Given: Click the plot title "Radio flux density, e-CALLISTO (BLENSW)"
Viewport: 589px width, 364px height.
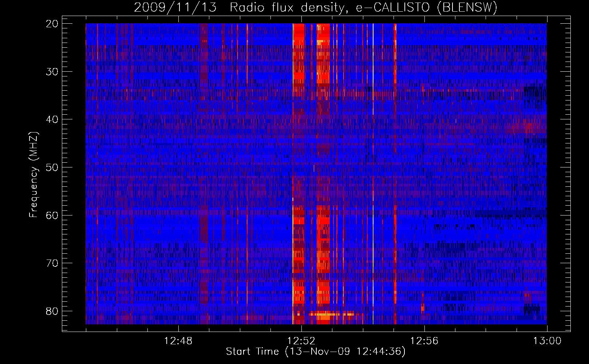Looking at the screenshot, I should click(x=364, y=7).
